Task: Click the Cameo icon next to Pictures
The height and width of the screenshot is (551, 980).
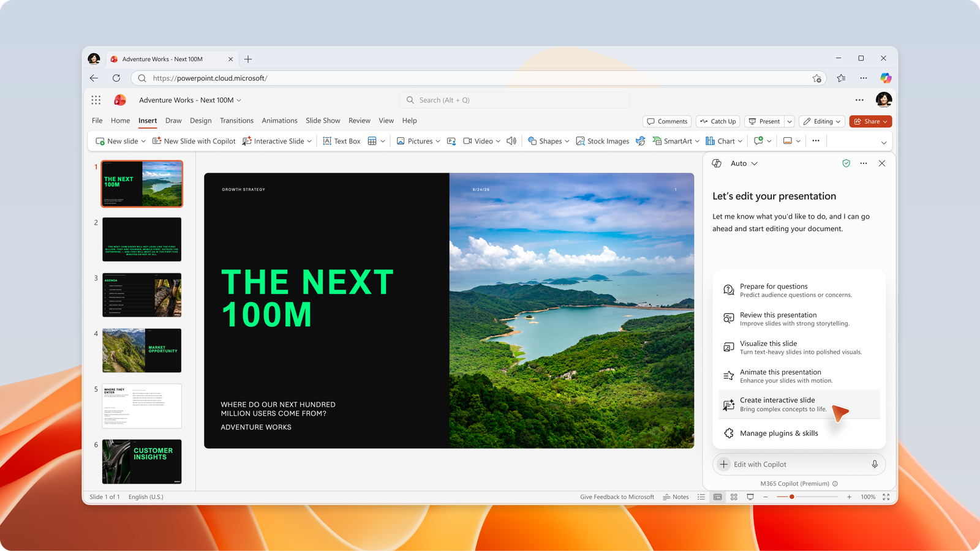Action: [451, 141]
